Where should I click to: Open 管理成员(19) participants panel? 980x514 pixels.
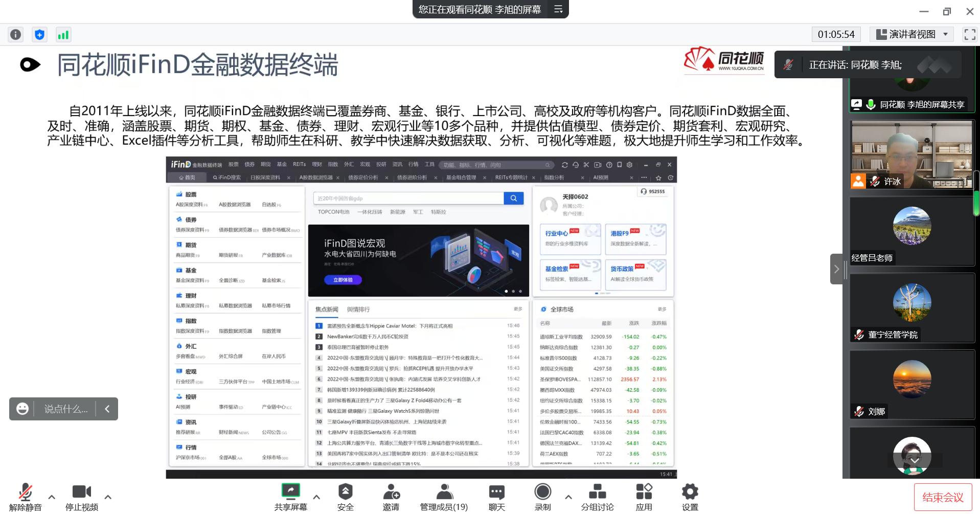(444, 497)
